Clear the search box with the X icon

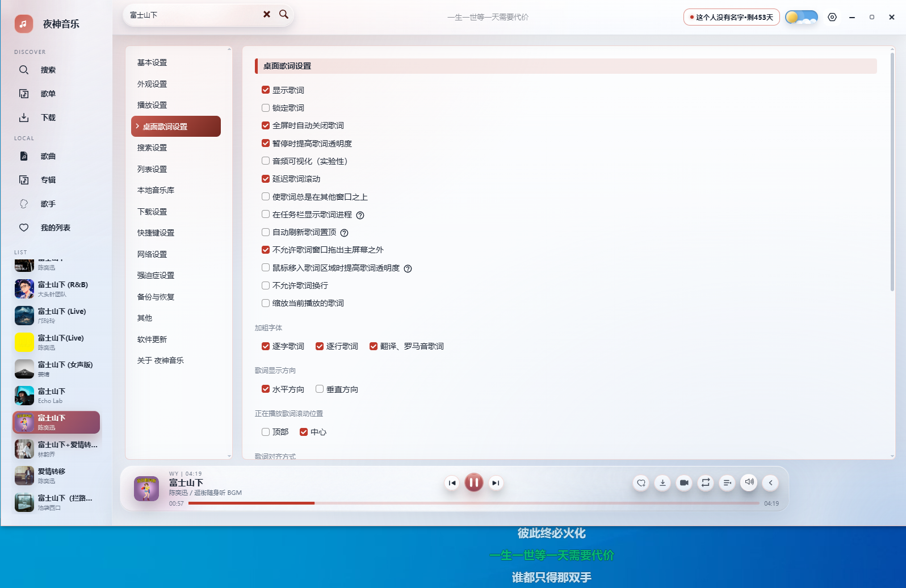coord(267,14)
